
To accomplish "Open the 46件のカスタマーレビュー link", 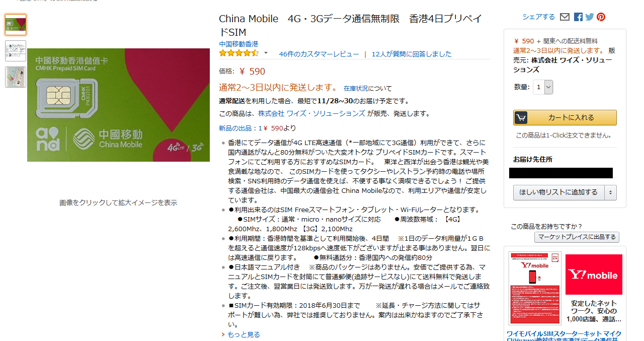I will click(x=319, y=54).
